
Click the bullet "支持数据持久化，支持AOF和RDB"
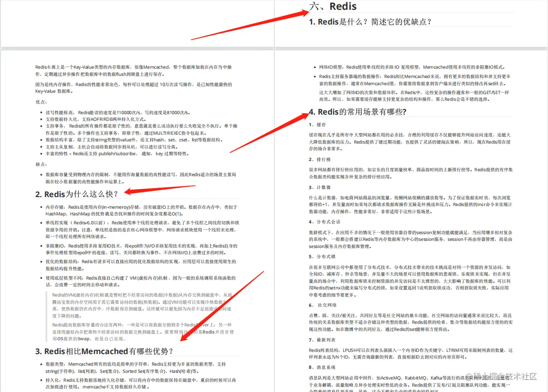click(95, 119)
